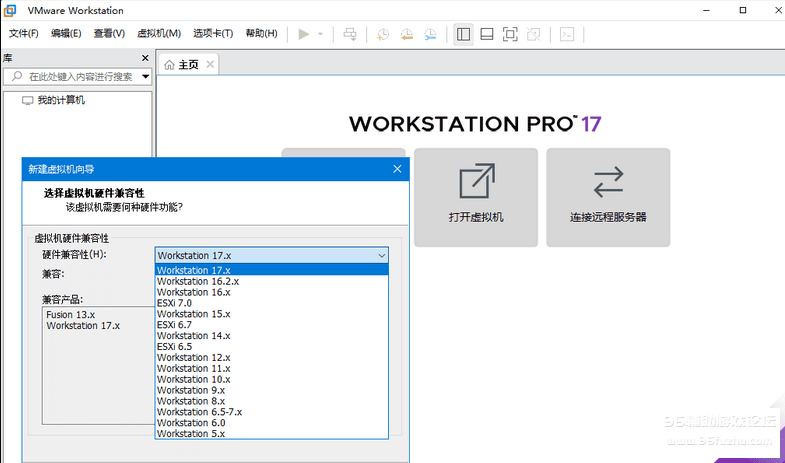Open the 文件(F) menu

23,33
